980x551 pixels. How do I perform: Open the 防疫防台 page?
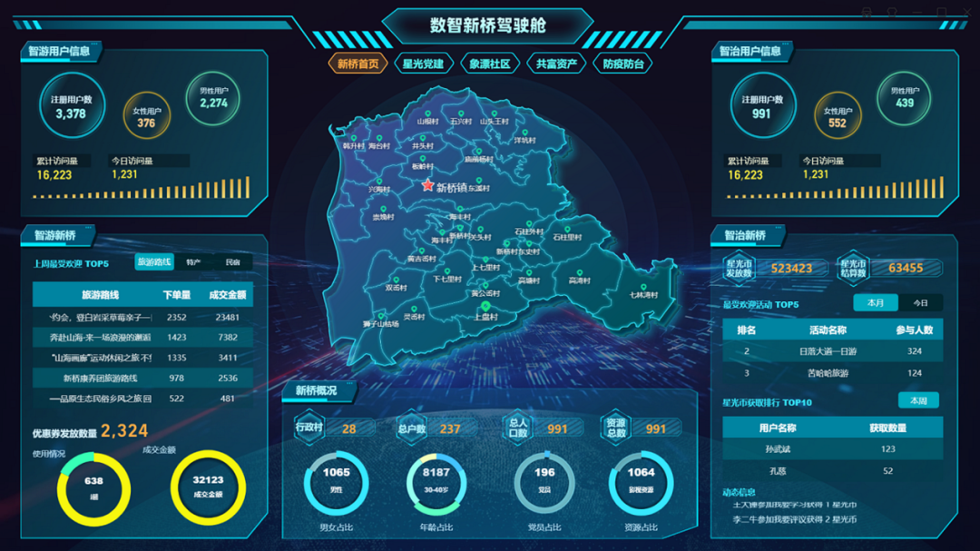[623, 64]
